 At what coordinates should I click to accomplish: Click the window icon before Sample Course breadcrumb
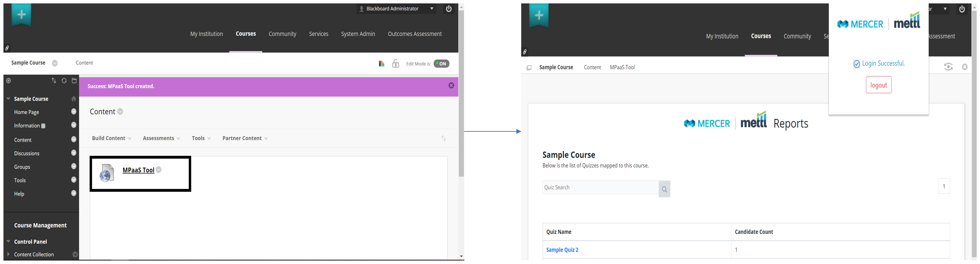click(x=529, y=68)
